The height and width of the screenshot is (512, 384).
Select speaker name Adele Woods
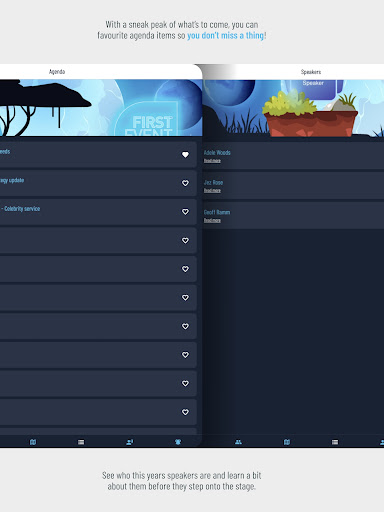pos(217,153)
